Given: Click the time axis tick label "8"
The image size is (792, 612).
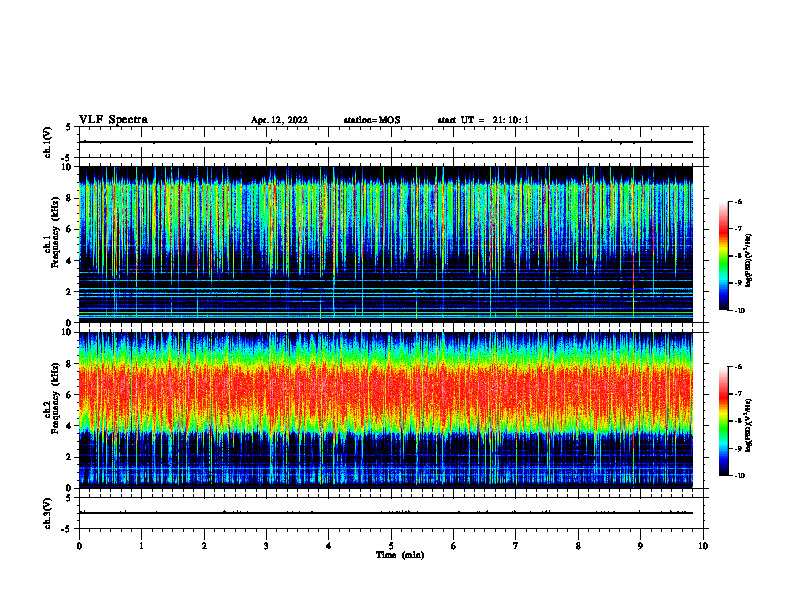Looking at the screenshot, I should (578, 546).
